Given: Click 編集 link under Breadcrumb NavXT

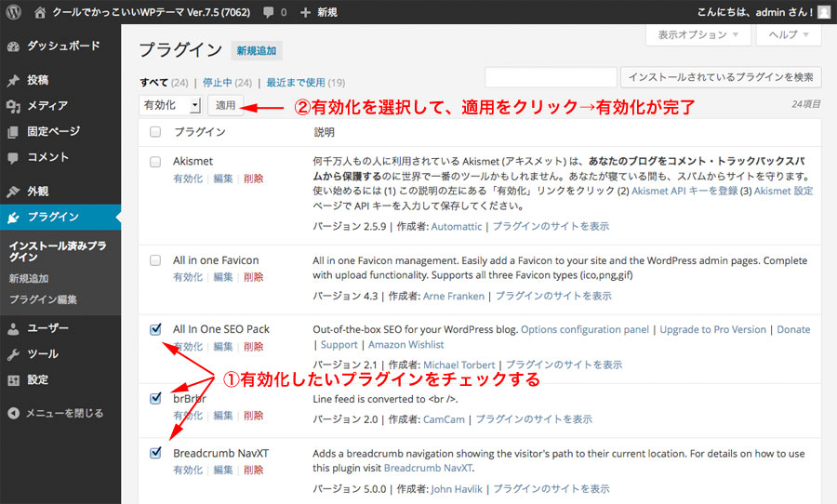Looking at the screenshot, I should point(223,470).
